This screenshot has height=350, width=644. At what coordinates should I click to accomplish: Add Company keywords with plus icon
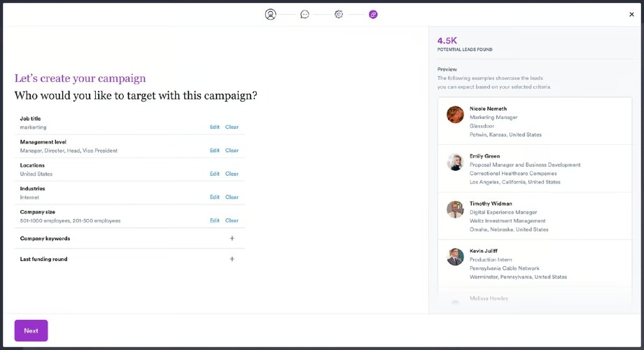[x=232, y=238]
